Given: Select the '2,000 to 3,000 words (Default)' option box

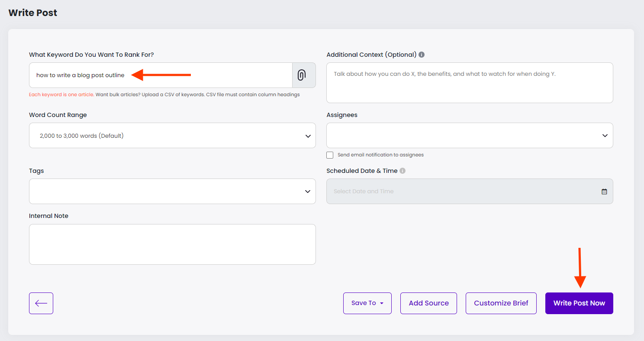Looking at the screenshot, I should coord(164,136).
